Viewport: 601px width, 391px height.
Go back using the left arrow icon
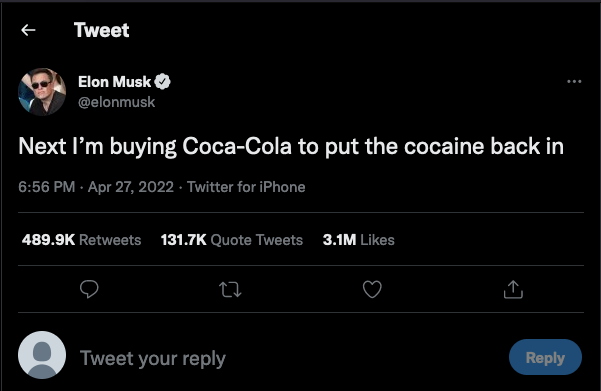28,30
